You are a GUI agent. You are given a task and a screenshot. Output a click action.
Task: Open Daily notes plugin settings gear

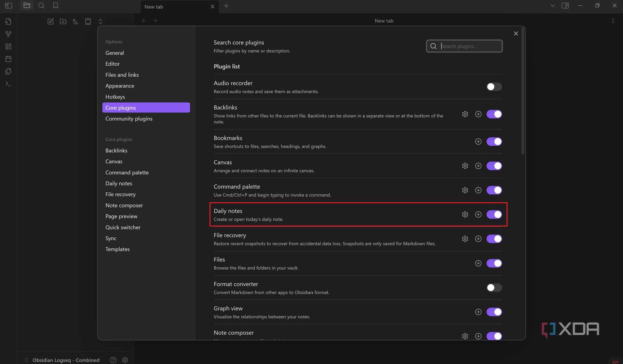point(465,214)
